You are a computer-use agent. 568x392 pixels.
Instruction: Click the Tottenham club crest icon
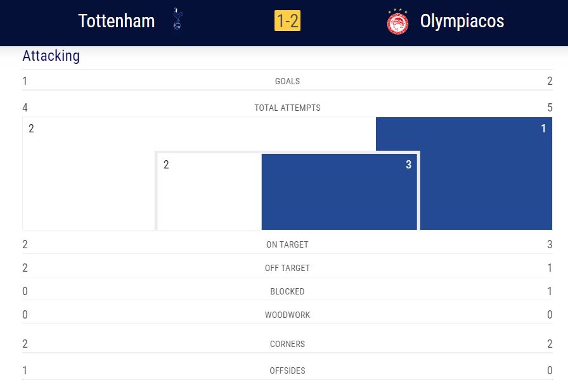(177, 19)
